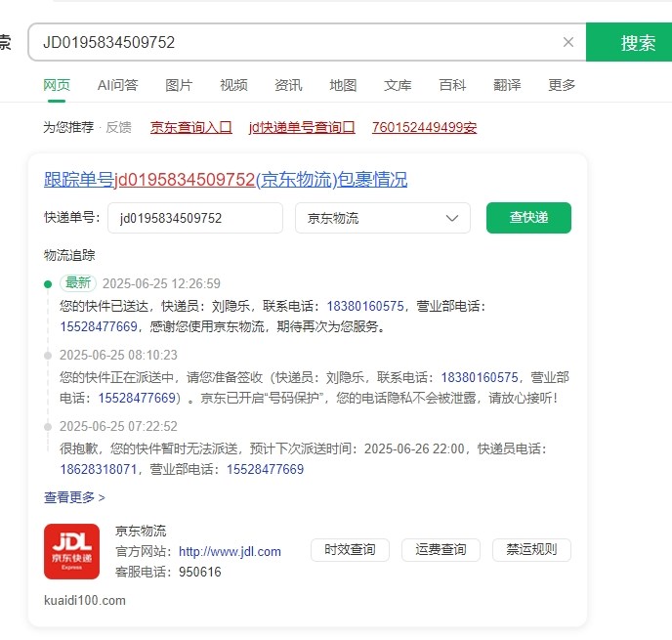
Task: Select the 翻译 tab
Action: [x=507, y=85]
